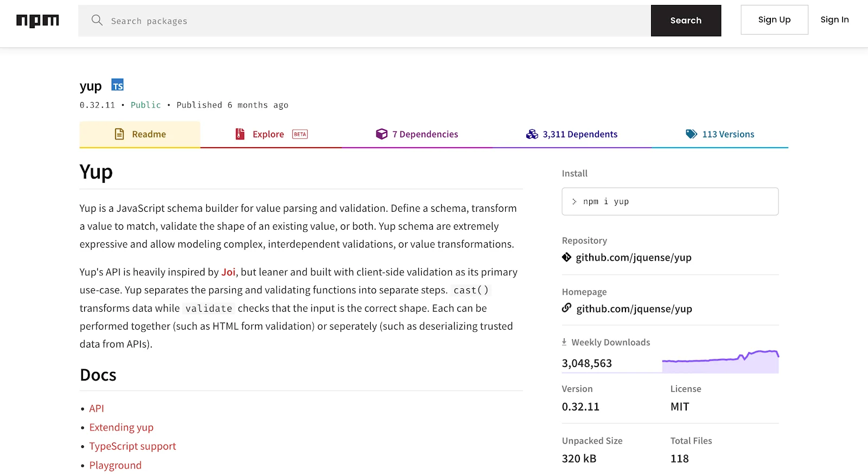Open the Extending yup link
868x474 pixels.
122,427
